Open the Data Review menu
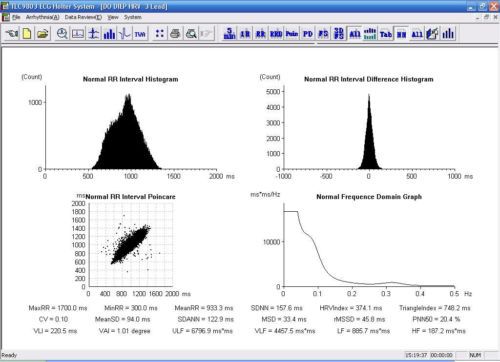The height and width of the screenshot is (362, 500). (83, 17)
